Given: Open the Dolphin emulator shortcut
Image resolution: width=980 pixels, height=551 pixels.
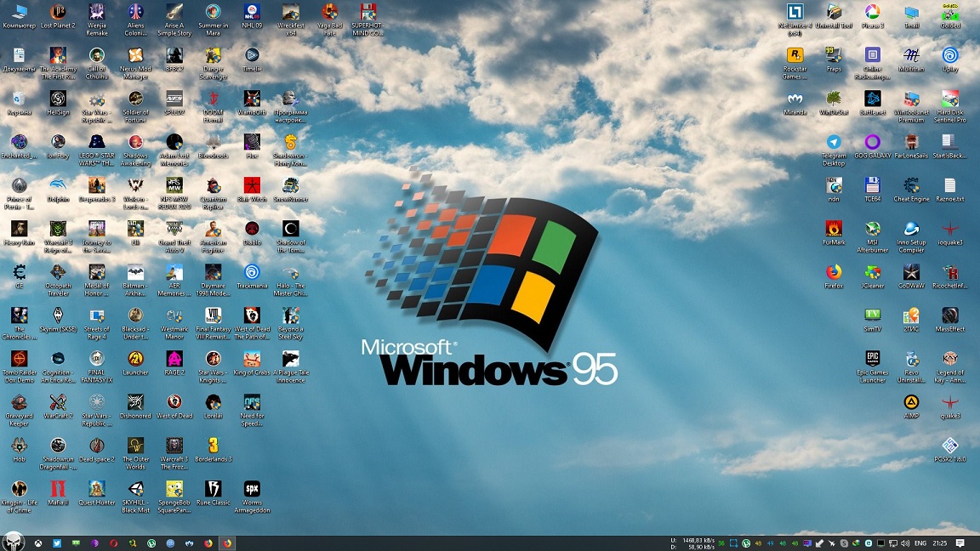Looking at the screenshot, I should 58,190.
